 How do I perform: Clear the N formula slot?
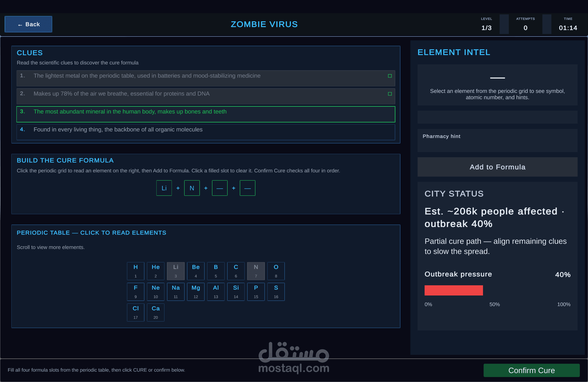[x=192, y=188]
